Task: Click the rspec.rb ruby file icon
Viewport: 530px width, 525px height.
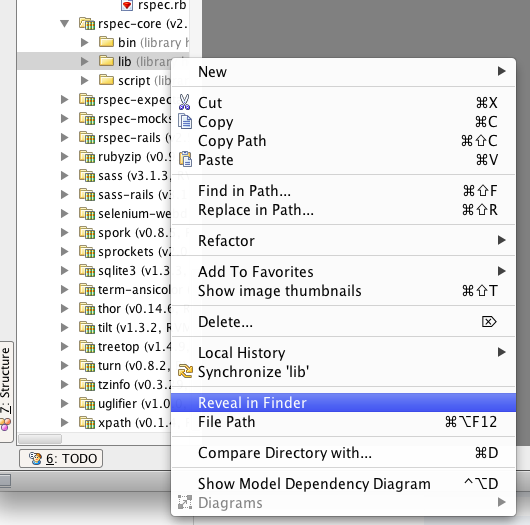Action: click(127, 5)
